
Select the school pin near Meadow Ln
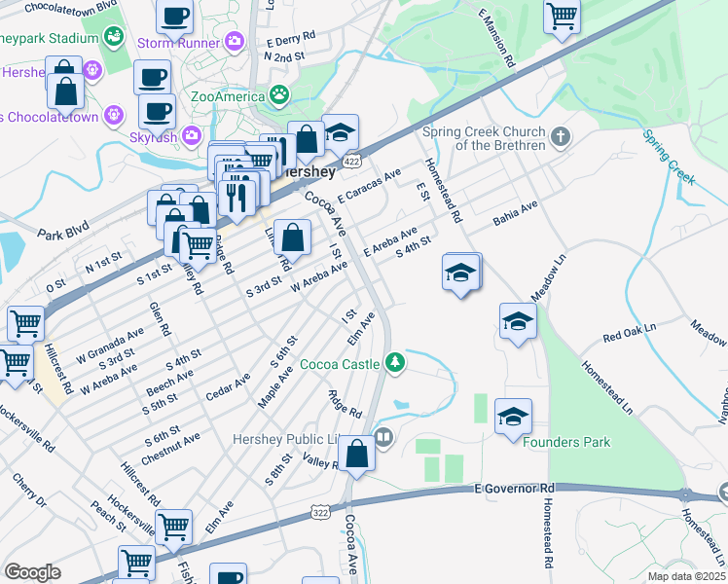518,322
